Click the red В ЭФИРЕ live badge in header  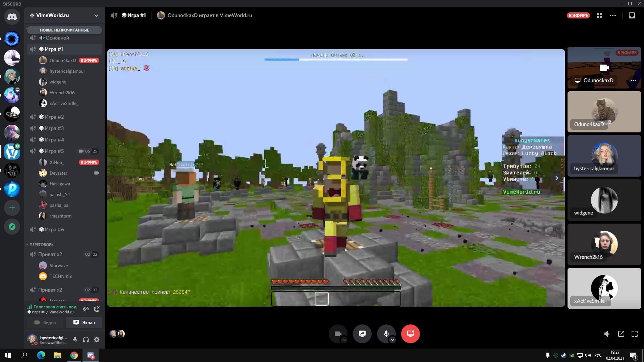pos(578,15)
